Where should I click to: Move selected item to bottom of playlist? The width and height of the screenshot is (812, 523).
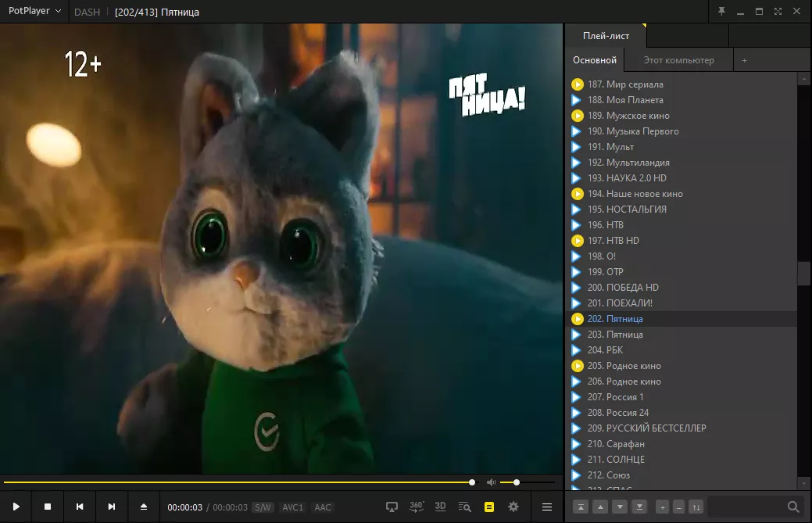[x=639, y=507]
